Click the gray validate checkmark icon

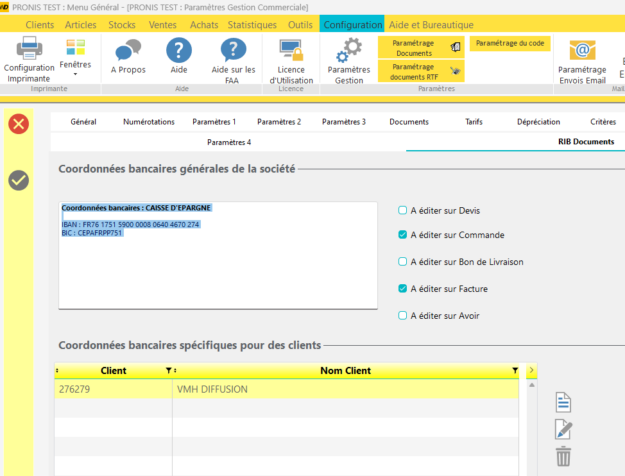[x=19, y=180]
